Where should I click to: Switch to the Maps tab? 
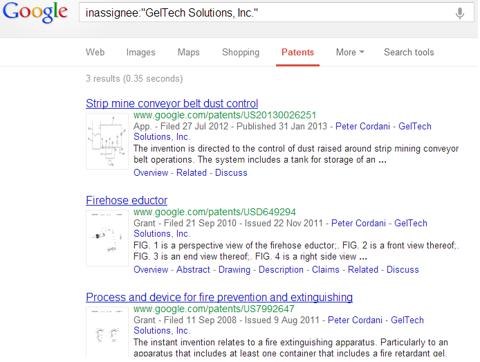[x=188, y=52]
